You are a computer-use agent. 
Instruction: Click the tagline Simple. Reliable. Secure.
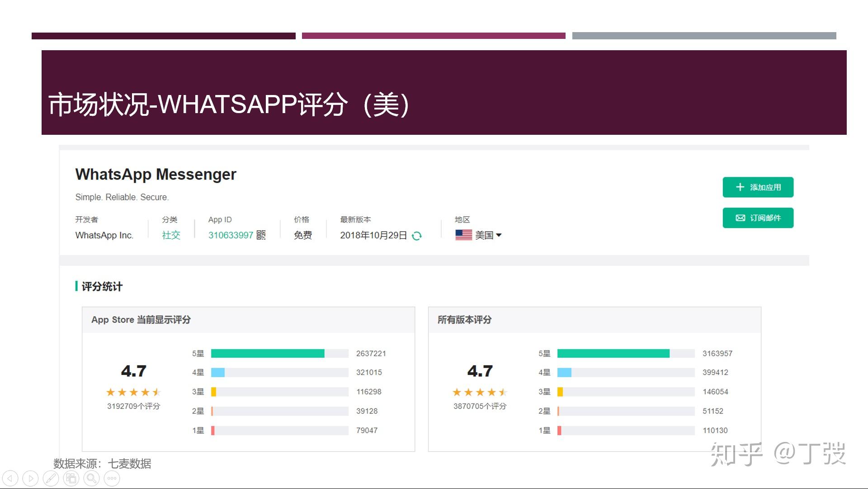(122, 197)
